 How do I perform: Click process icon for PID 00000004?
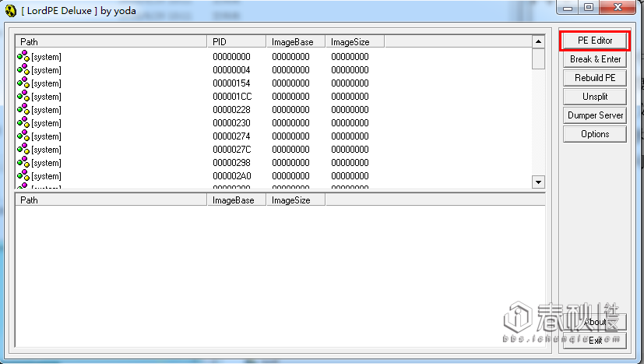(x=23, y=69)
